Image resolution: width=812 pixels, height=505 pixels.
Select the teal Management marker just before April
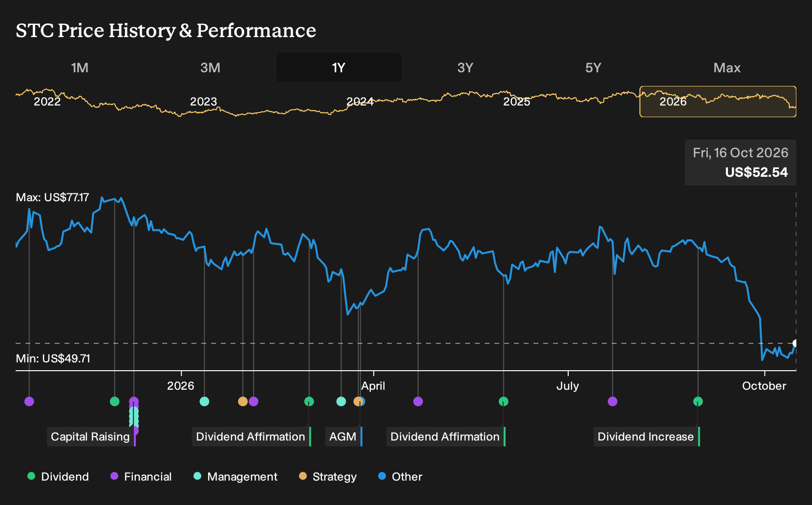point(342,401)
